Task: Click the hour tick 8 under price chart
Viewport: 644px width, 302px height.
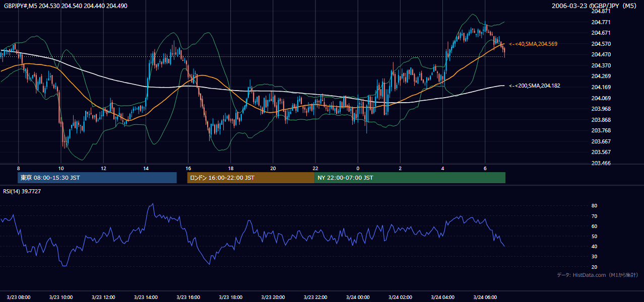Action: coord(19,168)
